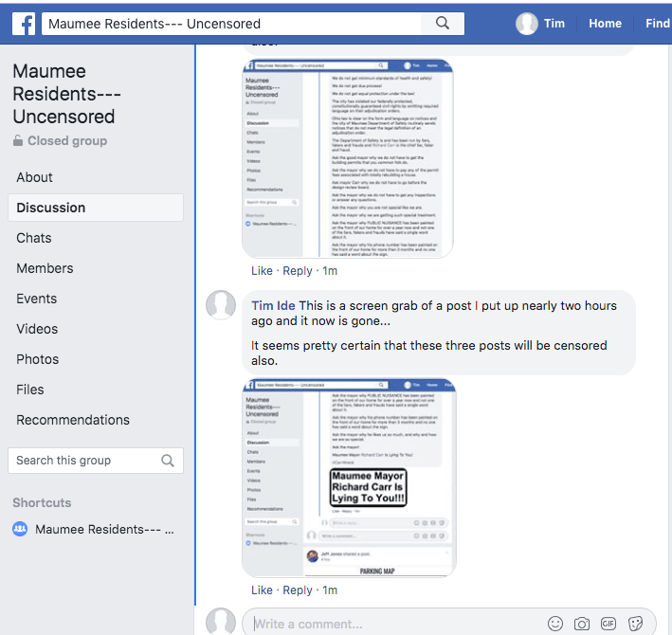The image size is (672, 635).
Task: Reply to Tim Ide's screen grab comment
Action: click(298, 590)
